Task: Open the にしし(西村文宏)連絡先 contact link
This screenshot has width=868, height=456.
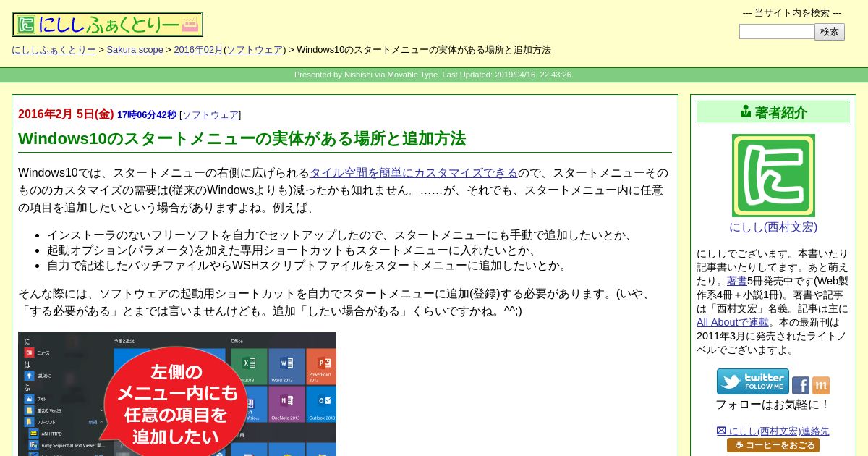Action: tap(773, 431)
